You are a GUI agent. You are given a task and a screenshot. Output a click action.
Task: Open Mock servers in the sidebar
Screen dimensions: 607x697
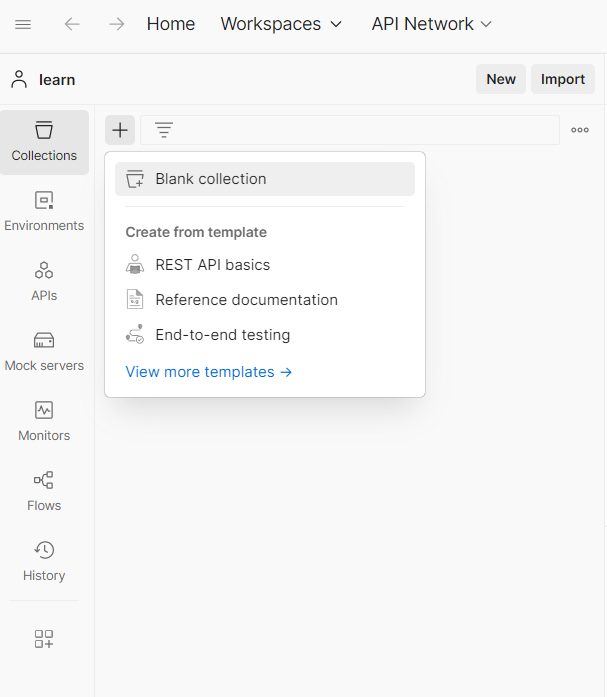(44, 351)
